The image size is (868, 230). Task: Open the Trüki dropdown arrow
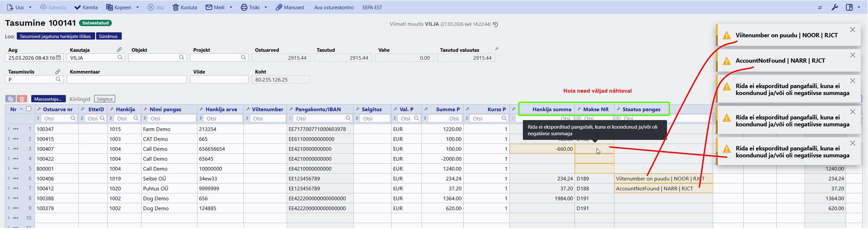[266, 7]
